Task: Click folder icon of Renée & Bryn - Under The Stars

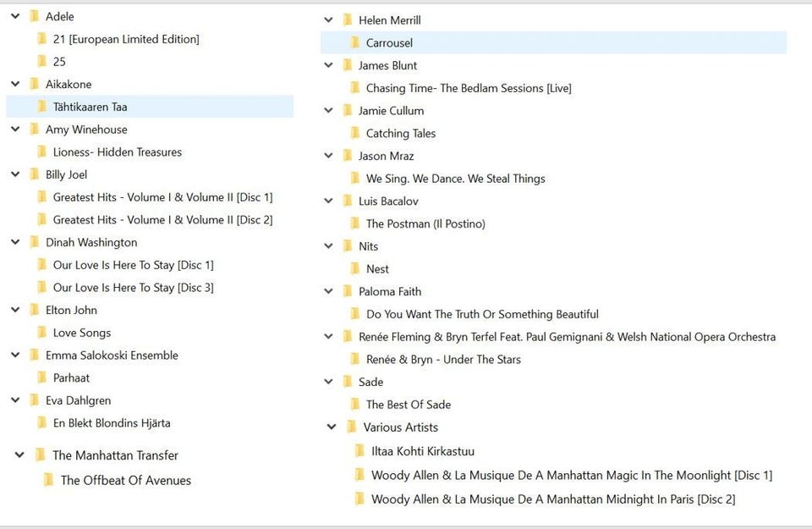Action: tap(355, 359)
